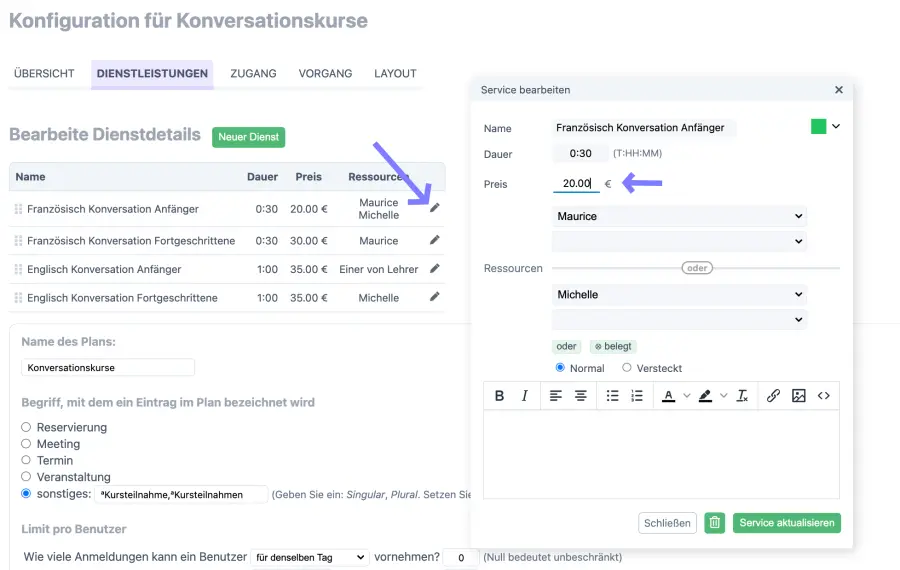Edit the Französisch Konversation Anfänger service
Screen dimensions: 900x570
[435, 208]
